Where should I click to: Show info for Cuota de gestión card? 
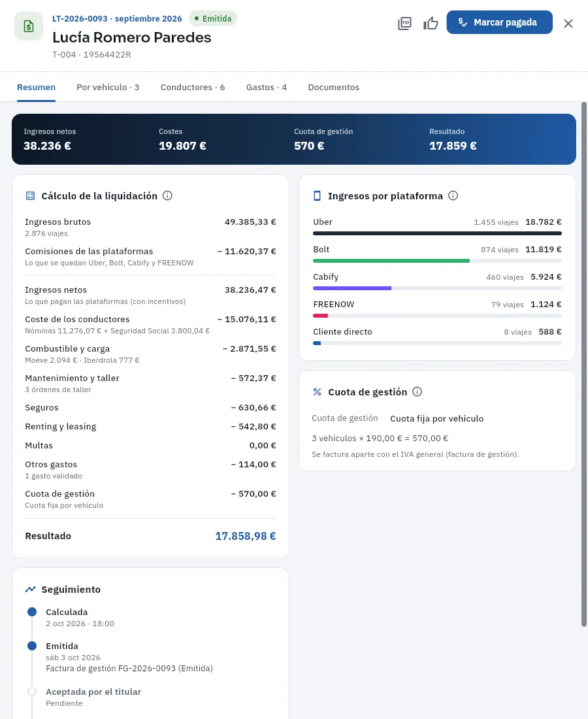coord(417,392)
